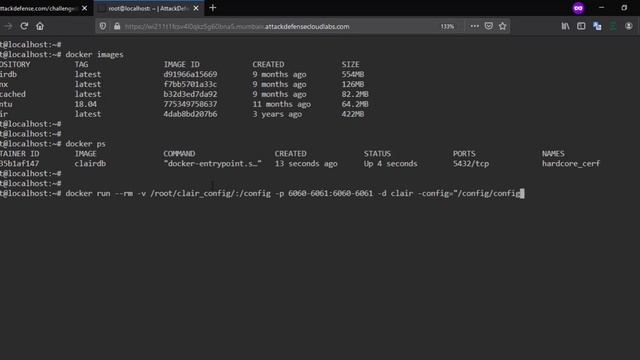Click status 'Up 4 seconds'
This screenshot has width=640, height=360.
[390, 164]
